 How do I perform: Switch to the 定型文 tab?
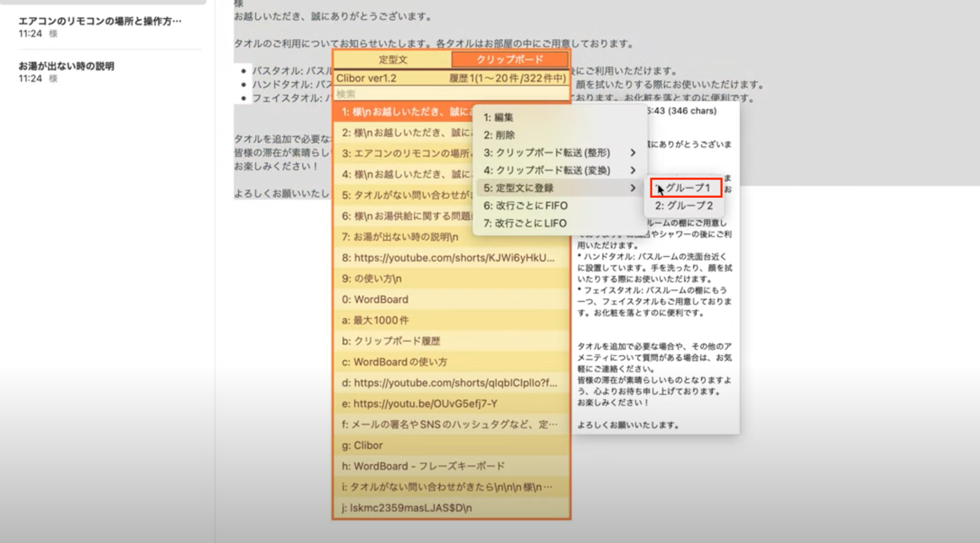[392, 60]
